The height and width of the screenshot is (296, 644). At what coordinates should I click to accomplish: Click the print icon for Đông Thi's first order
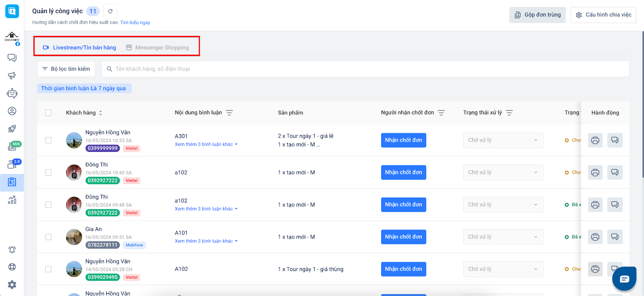(595, 172)
